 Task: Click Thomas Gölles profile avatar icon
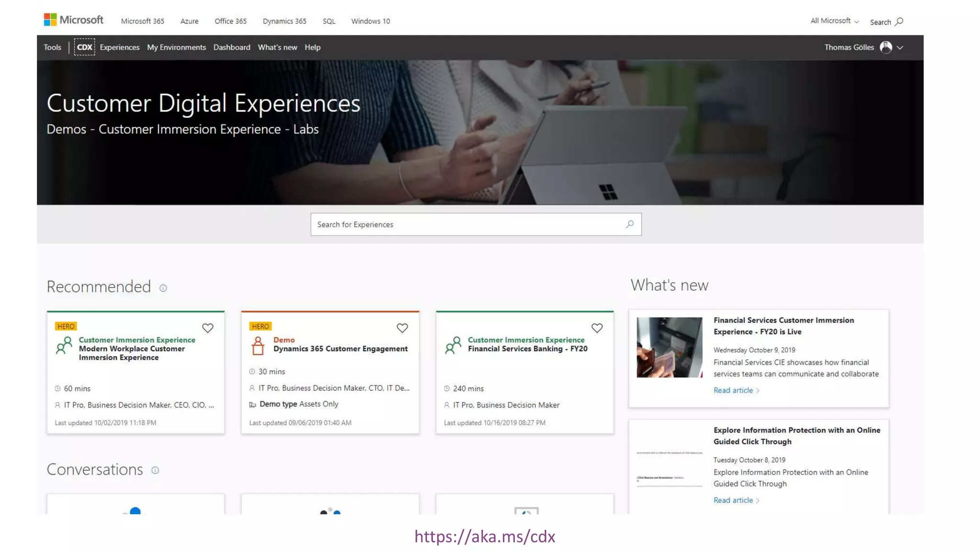tap(886, 47)
